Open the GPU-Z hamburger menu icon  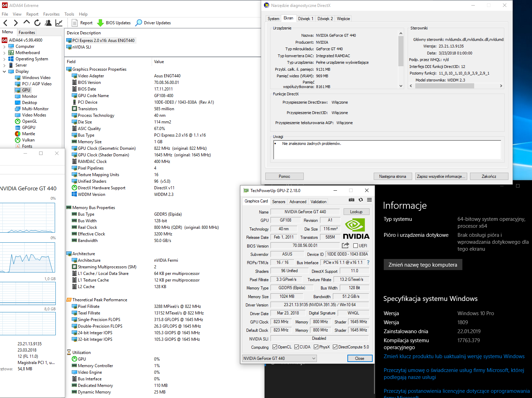(x=370, y=200)
